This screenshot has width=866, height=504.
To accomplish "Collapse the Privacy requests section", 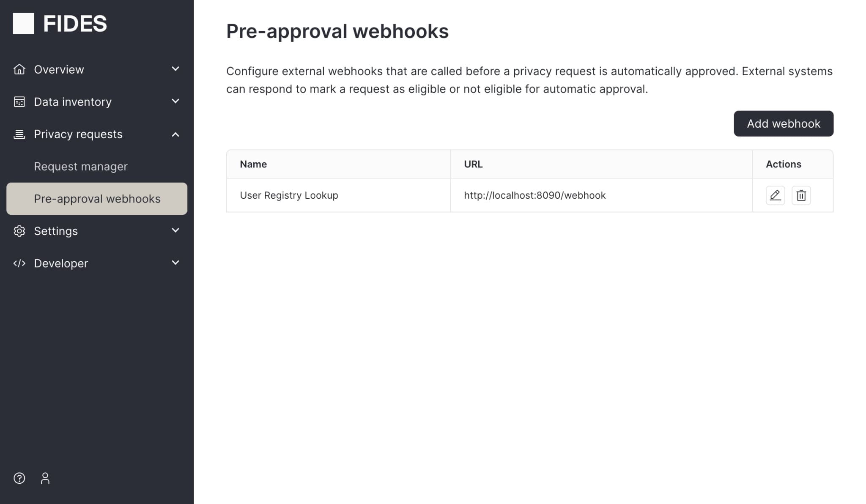I will 175,134.
